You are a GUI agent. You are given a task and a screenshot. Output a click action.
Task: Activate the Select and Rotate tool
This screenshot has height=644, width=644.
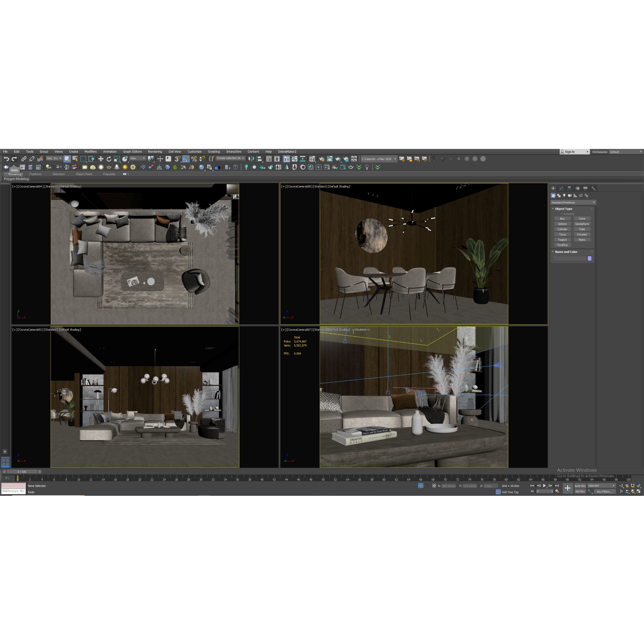pyautogui.click(x=109, y=159)
